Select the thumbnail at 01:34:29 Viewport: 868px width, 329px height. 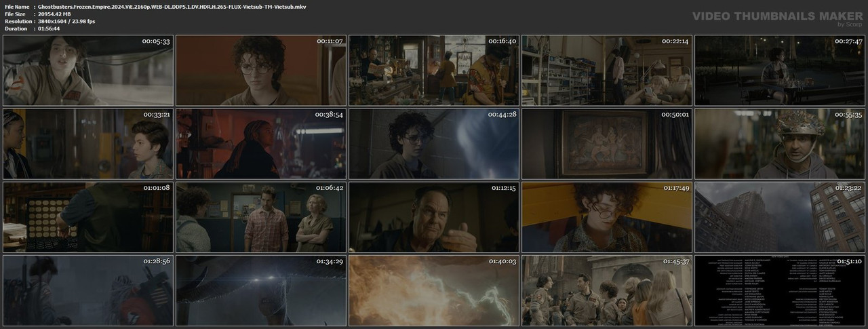[x=260, y=290]
